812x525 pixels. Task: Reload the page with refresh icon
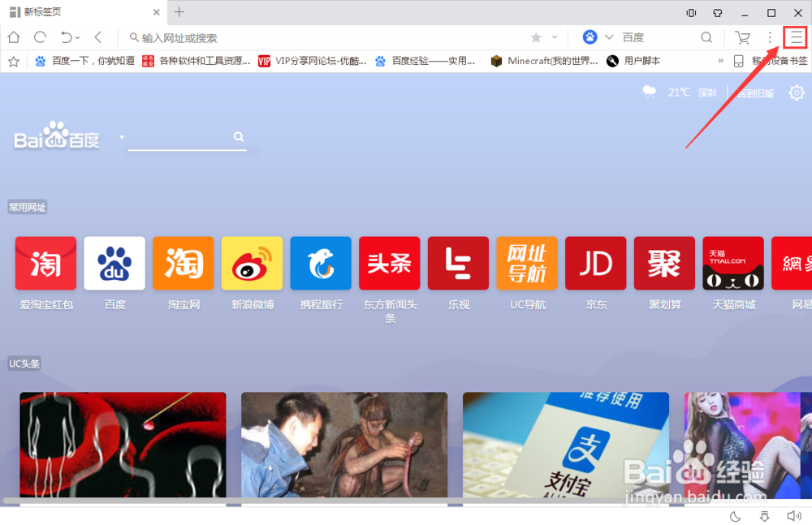point(40,37)
